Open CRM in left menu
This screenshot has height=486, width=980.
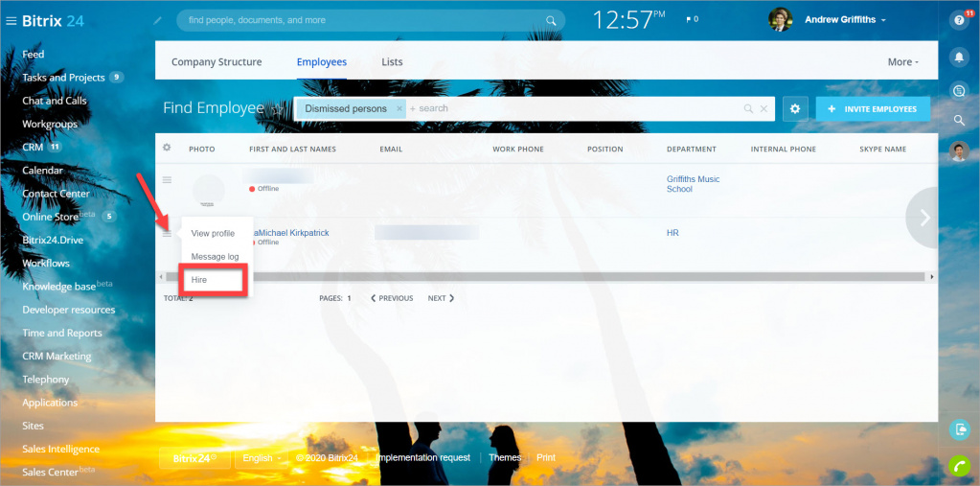(33, 147)
